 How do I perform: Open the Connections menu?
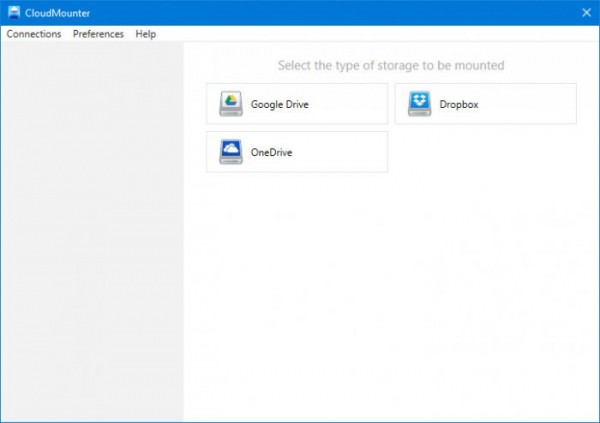[x=34, y=34]
